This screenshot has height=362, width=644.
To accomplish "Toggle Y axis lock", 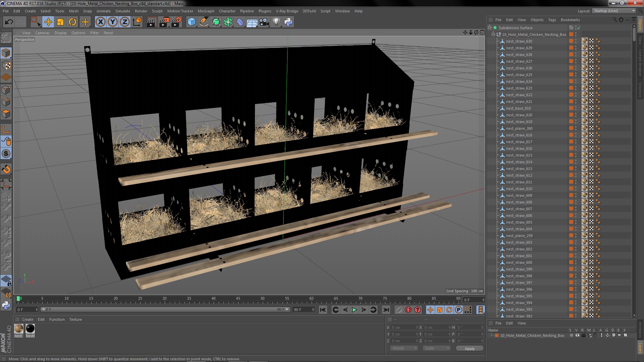I will (x=113, y=22).
